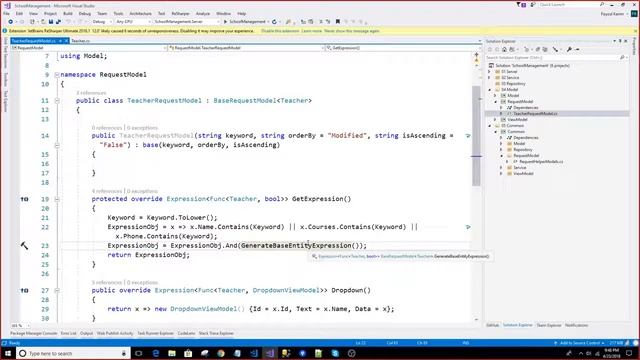The image size is (640, 360).
Task: Select 03 Repository folder in Solution Explorer
Action: pos(513,84)
